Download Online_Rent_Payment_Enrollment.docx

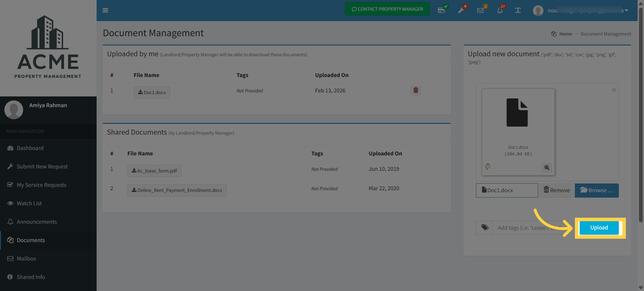[177, 190]
